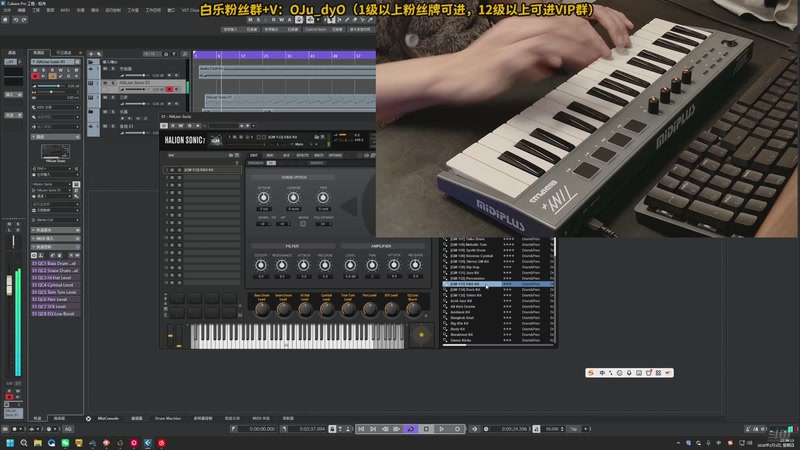
Task: Switch to HALion MIX tab
Action: pyautogui.click(x=286, y=155)
